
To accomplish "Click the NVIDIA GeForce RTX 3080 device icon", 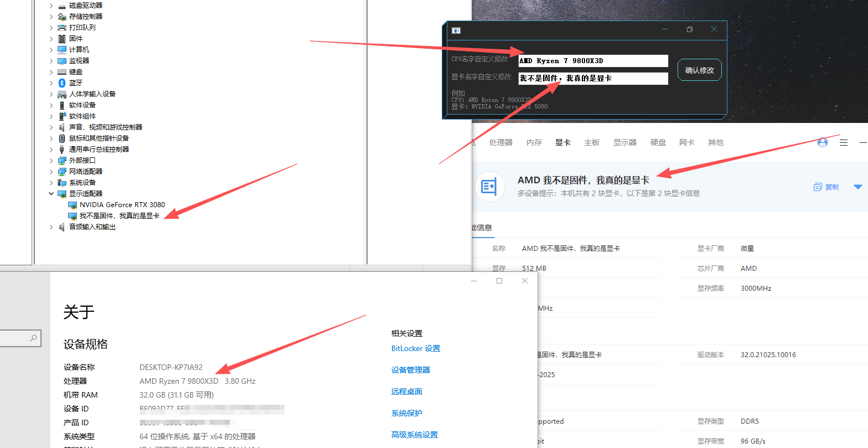I will click(73, 205).
